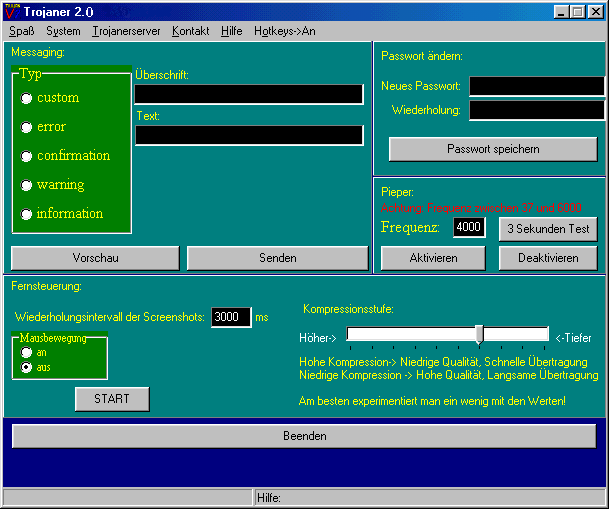Click the Hotkeys->An menu item
The width and height of the screenshot is (609, 509).
point(285,31)
